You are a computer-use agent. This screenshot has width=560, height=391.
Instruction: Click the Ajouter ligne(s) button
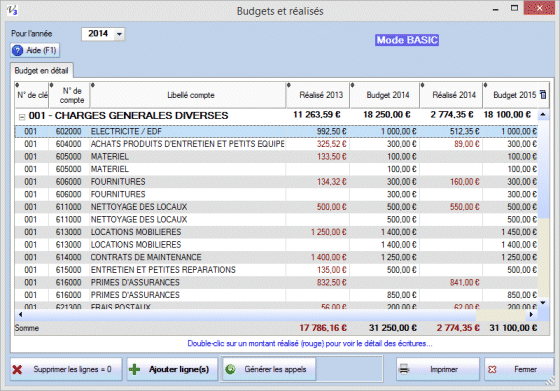coord(172,369)
